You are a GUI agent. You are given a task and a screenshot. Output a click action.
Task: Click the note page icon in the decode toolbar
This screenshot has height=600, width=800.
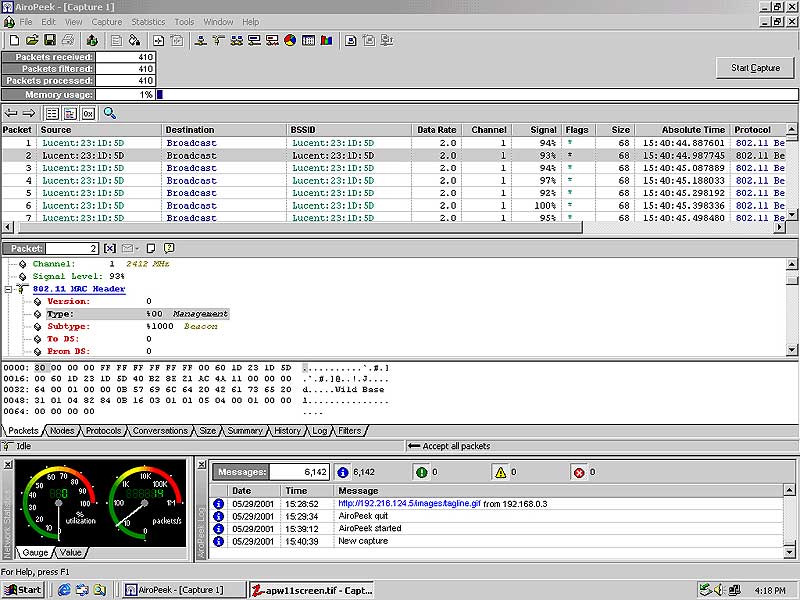(x=151, y=248)
